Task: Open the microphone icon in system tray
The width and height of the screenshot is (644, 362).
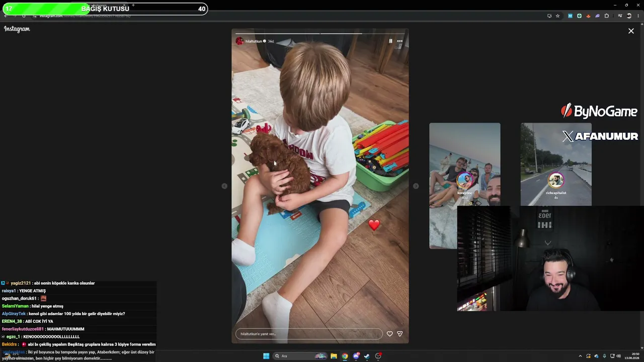Action: pos(605,356)
